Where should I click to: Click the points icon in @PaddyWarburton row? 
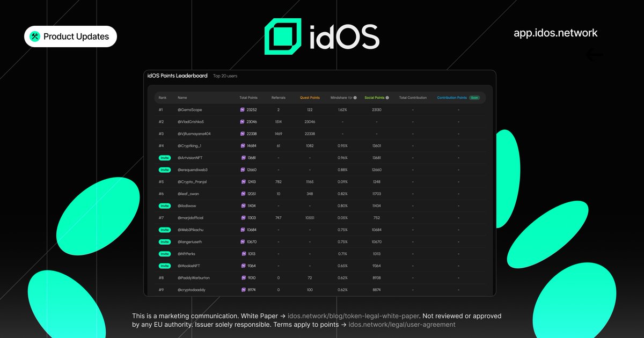243,278
